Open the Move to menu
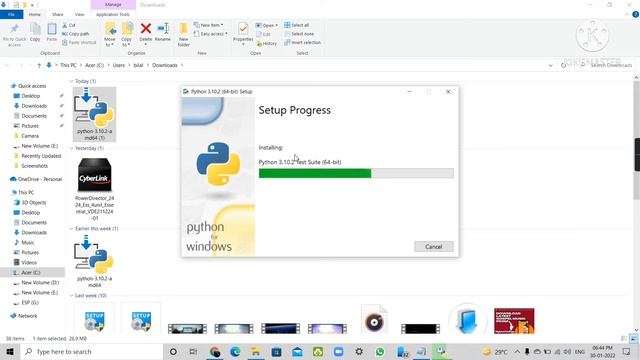 coord(110,35)
